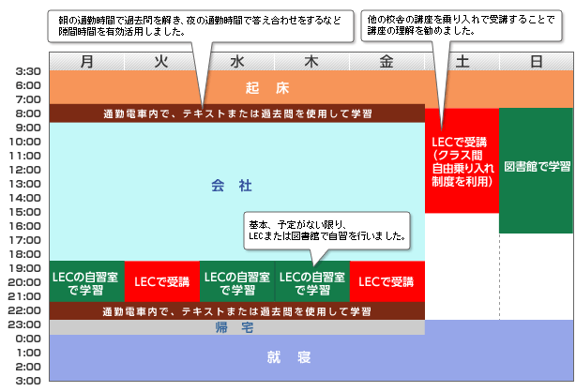Click the 火 (Tuesday) column header
The image size is (576, 392).
click(162, 61)
